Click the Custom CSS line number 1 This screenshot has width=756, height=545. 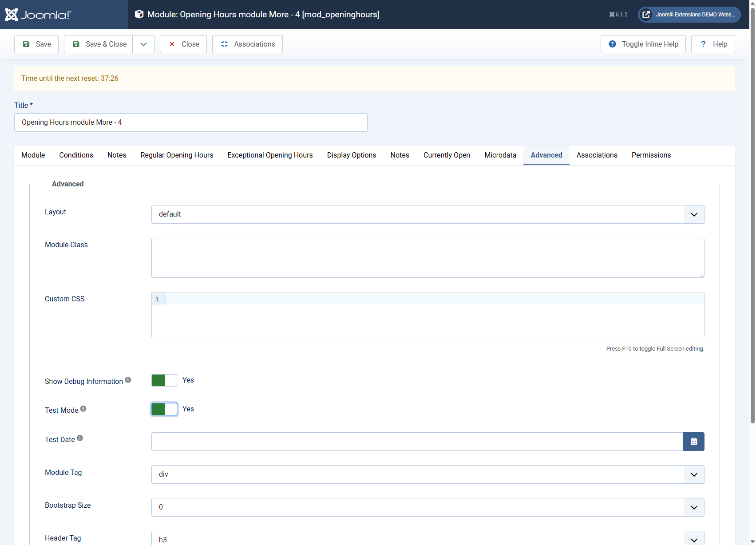158,299
